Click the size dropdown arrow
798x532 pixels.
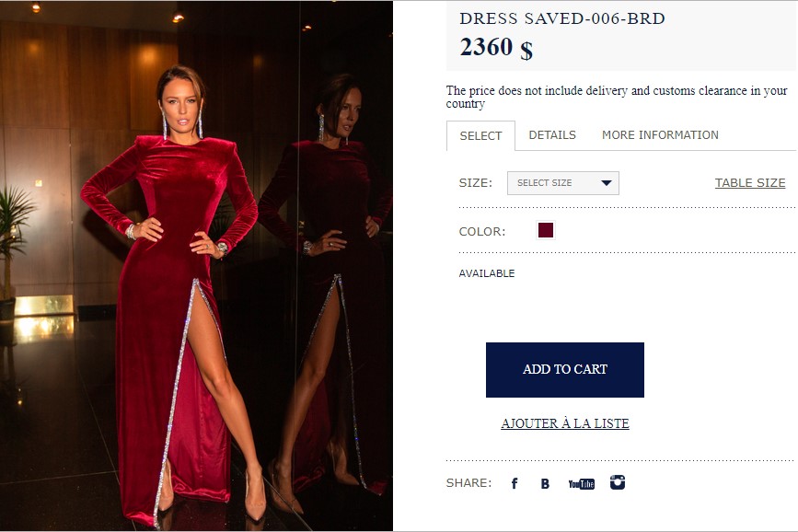pyautogui.click(x=607, y=183)
